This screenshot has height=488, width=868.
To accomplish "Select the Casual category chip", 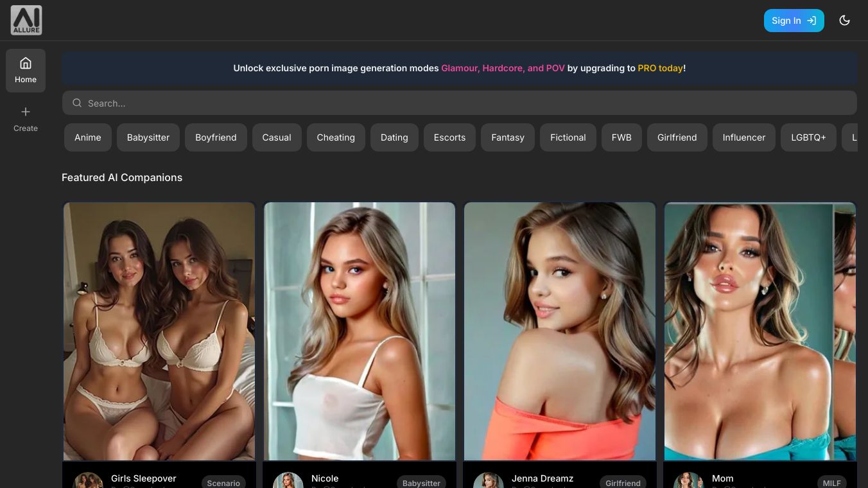I will pos(277,137).
